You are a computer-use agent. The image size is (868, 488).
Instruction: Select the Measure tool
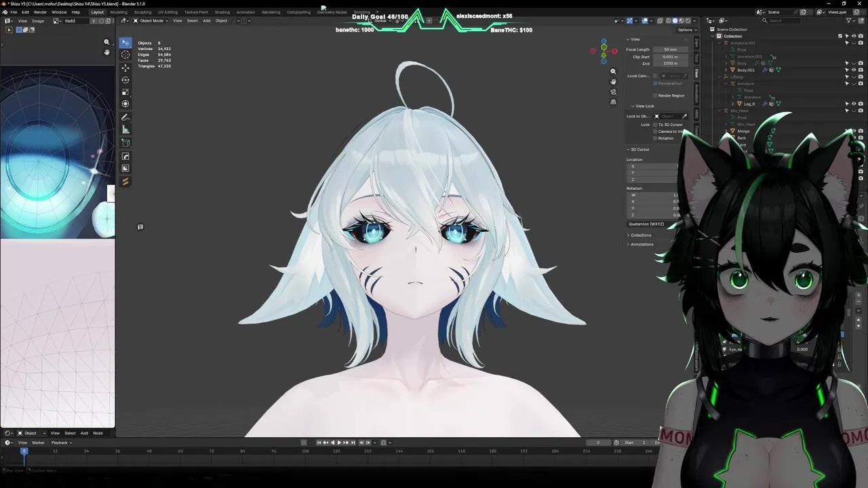(125, 130)
